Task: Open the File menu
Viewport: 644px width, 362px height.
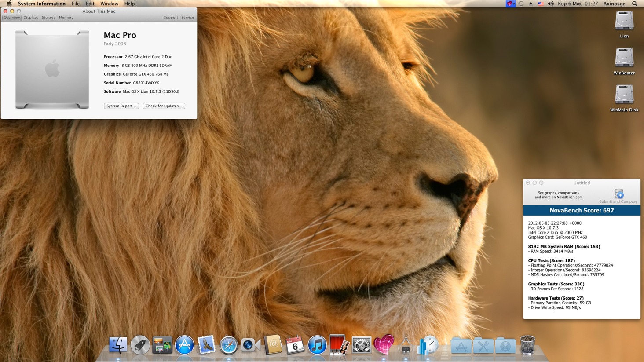Action: 76,4
